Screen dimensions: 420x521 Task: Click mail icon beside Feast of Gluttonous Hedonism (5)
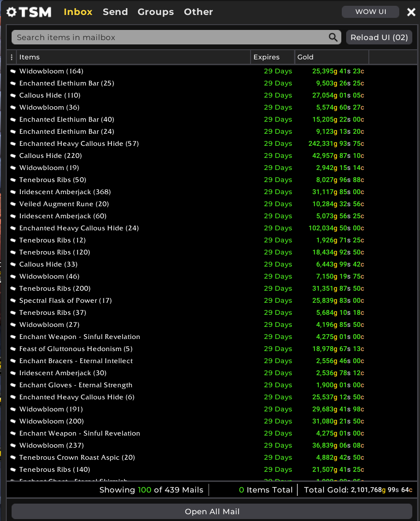(x=13, y=349)
